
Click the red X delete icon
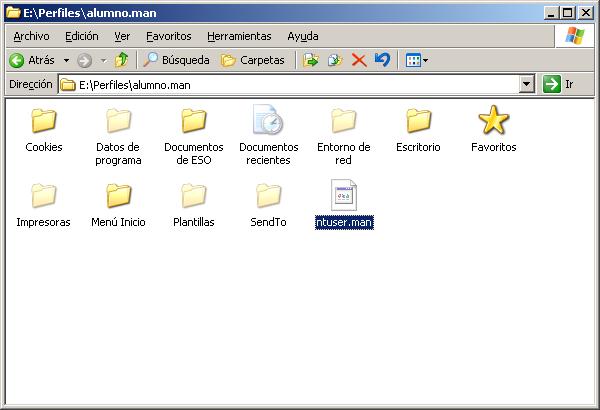tap(359, 60)
